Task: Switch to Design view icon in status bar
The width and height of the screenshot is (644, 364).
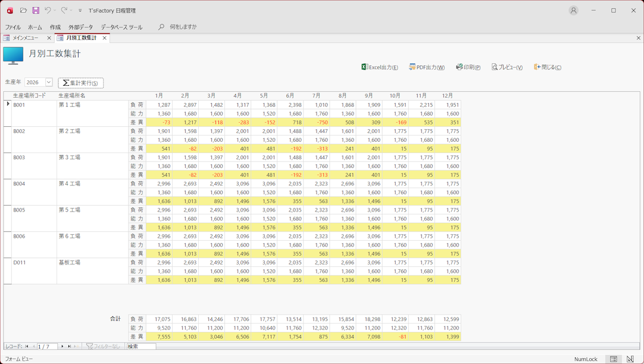Action: [630, 359]
